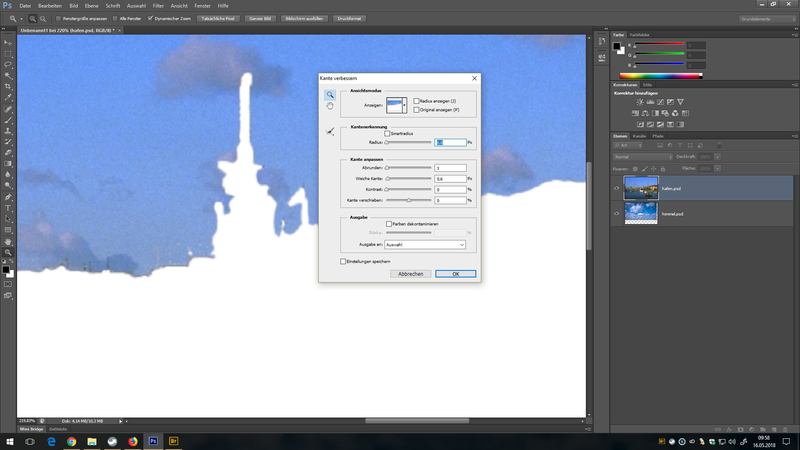Click the Brightness/Contrast adjustment icon
This screenshot has width=800, height=450.
[x=638, y=101]
